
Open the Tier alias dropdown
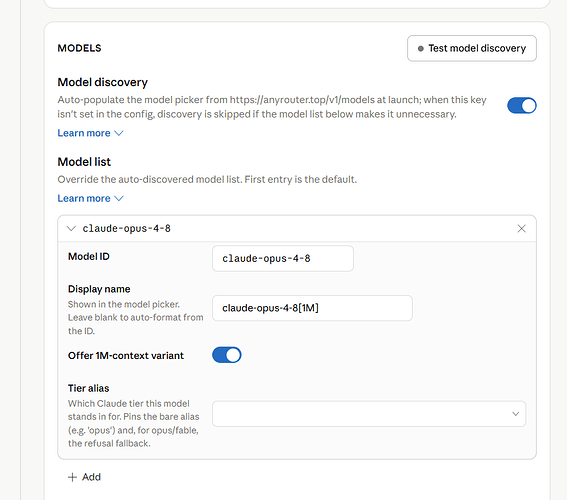(369, 414)
